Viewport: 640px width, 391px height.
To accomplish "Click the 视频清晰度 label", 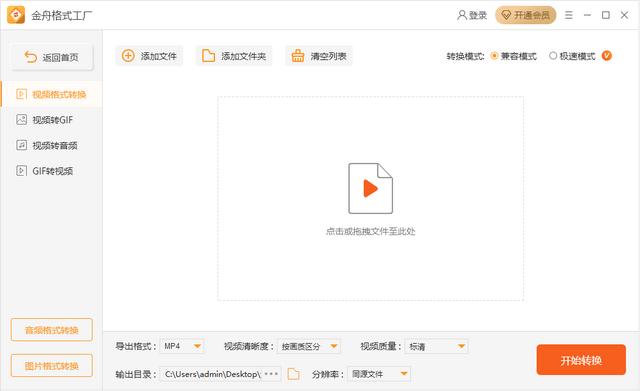I will [x=249, y=346].
